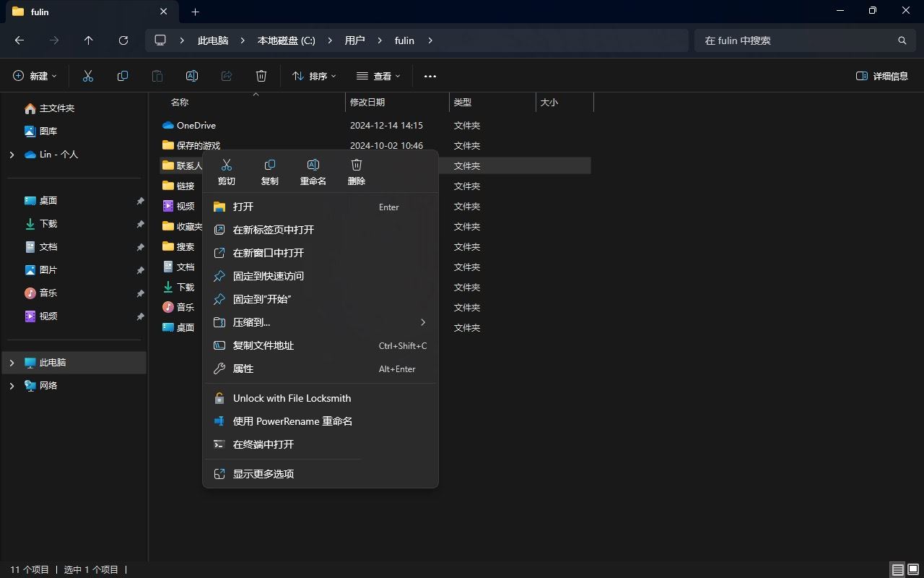Open the 详细信息 details pane
The width and height of the screenshot is (924, 578).
coord(881,76)
